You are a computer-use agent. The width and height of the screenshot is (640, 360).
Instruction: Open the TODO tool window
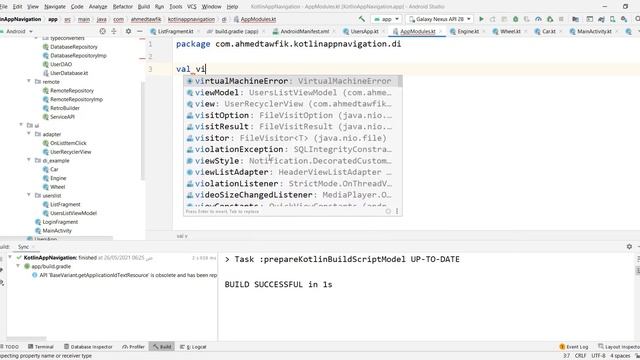point(10,347)
